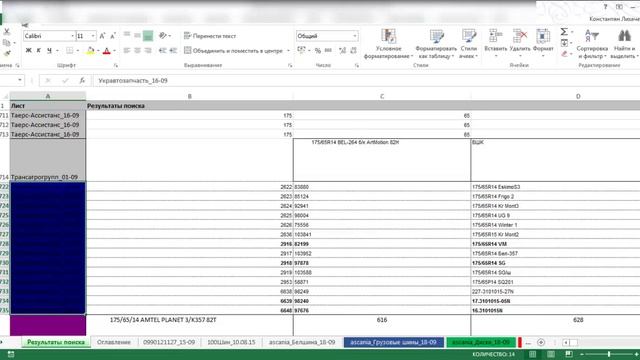640x360 pixels.
Task: Align text left
Action: pos(127,51)
